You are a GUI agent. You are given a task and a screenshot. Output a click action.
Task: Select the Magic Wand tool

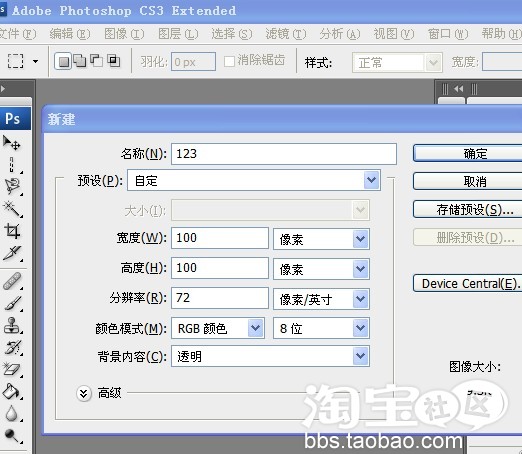tap(13, 209)
